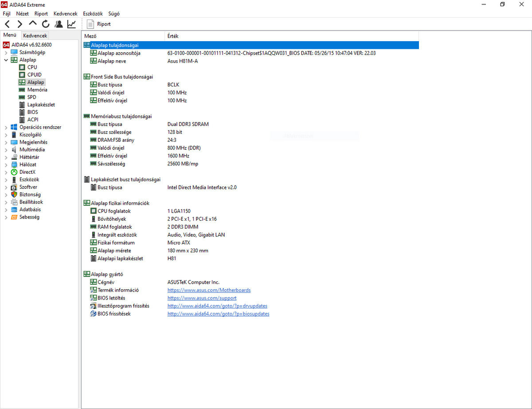
Task: Click the Háttértár storage icon
Action: click(14, 157)
